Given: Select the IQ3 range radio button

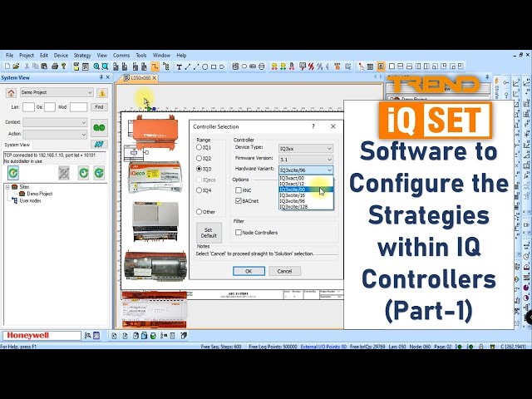Looking at the screenshot, I should pos(199,169).
